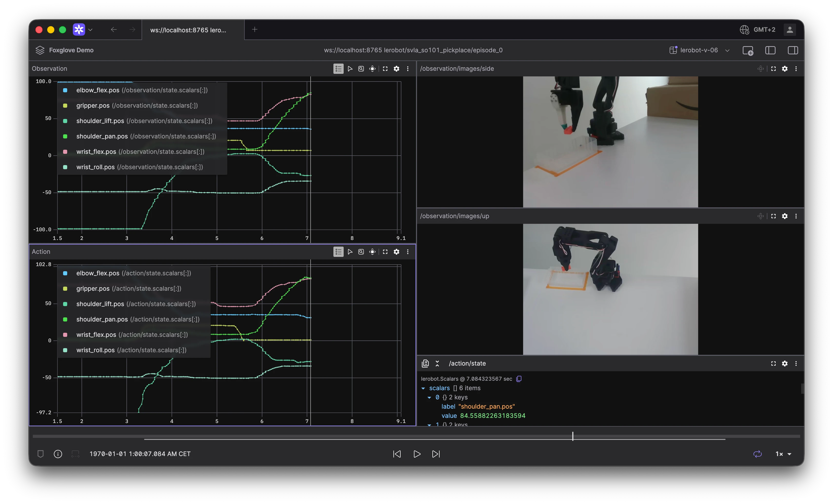Click the add panel icon in top bar
The image size is (833, 504).
(x=748, y=50)
